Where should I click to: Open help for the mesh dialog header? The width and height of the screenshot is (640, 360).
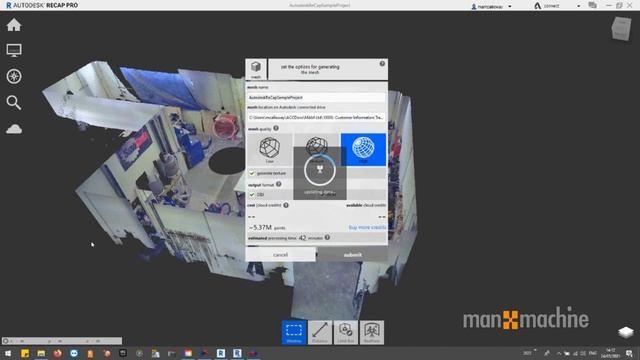pos(382,64)
